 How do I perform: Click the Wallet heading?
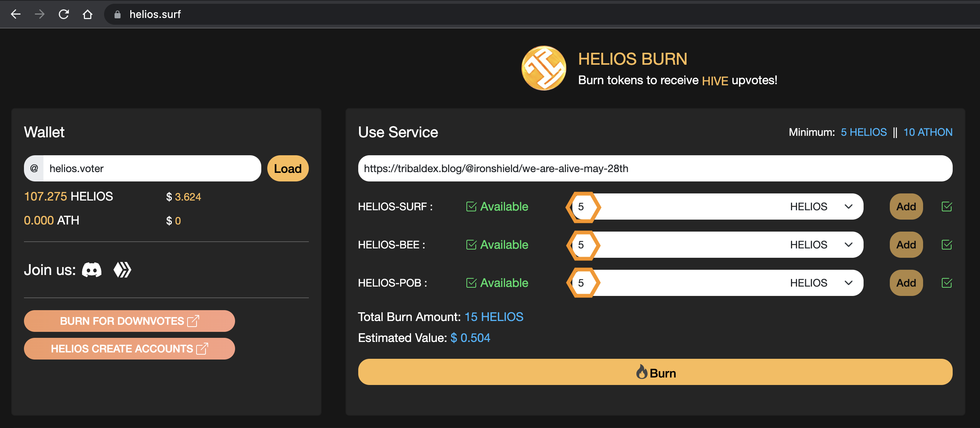(x=44, y=132)
